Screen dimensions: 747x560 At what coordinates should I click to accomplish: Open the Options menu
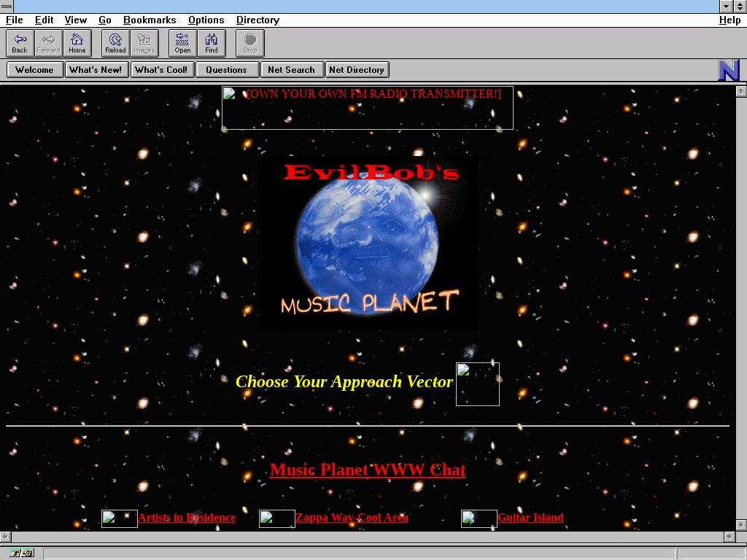(x=206, y=20)
